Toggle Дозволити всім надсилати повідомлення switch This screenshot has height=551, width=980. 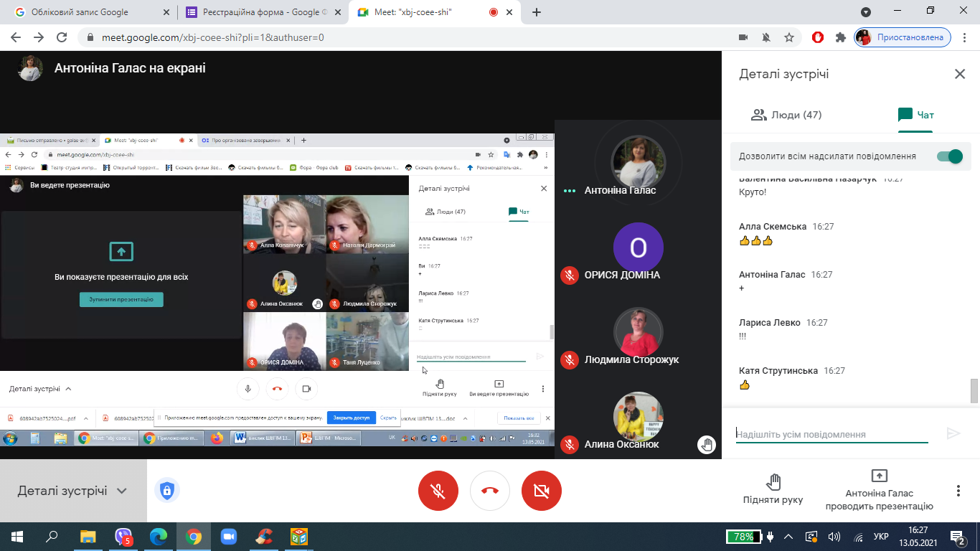[949, 156]
